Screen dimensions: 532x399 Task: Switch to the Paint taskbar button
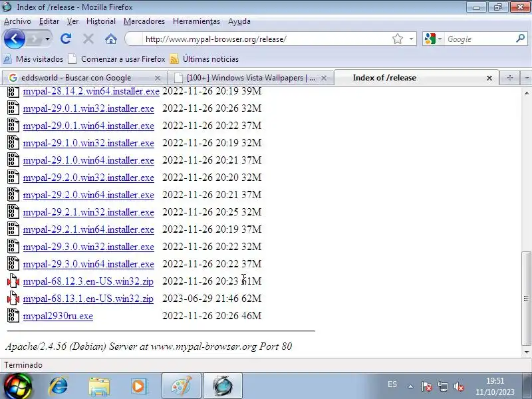[182, 386]
